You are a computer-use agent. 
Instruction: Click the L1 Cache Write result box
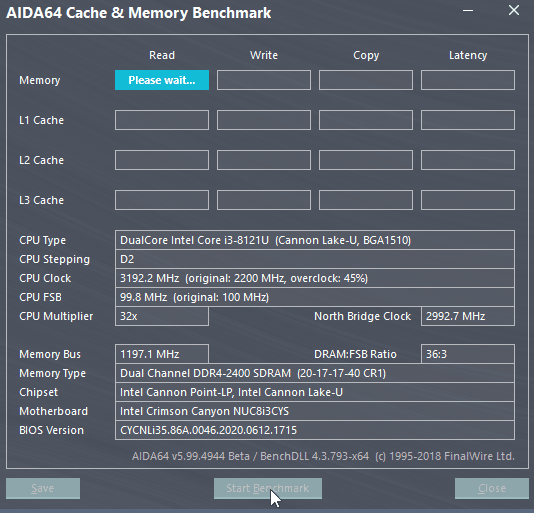pyautogui.click(x=264, y=120)
